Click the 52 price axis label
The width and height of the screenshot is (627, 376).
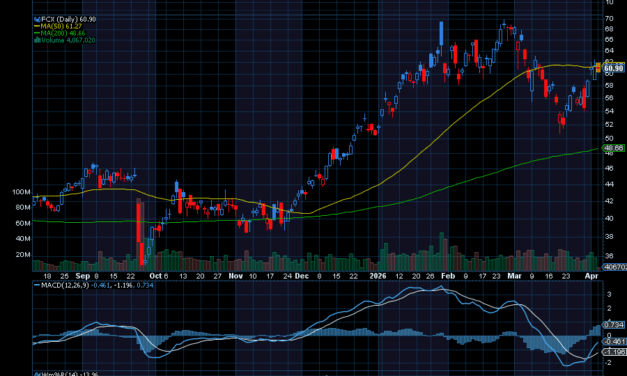coord(609,125)
